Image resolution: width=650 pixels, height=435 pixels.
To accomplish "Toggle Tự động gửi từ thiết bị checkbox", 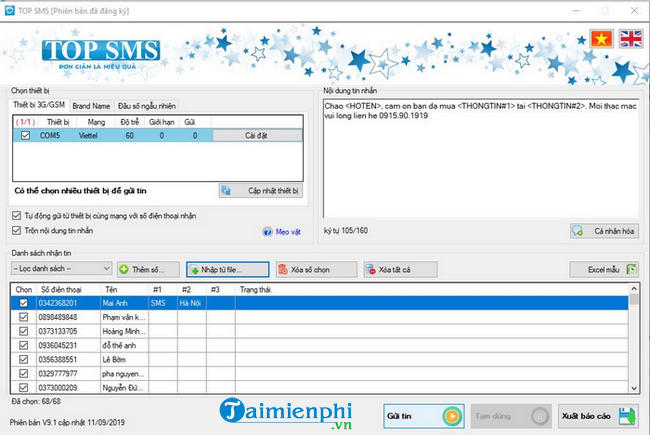I will click(x=17, y=215).
